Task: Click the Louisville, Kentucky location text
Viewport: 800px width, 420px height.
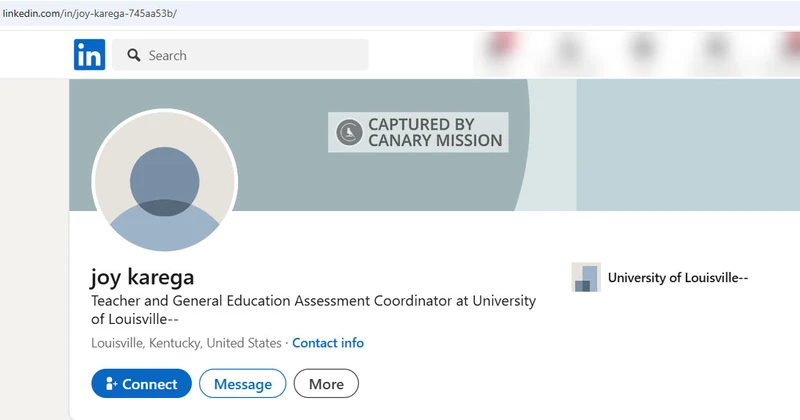Action: [x=186, y=343]
